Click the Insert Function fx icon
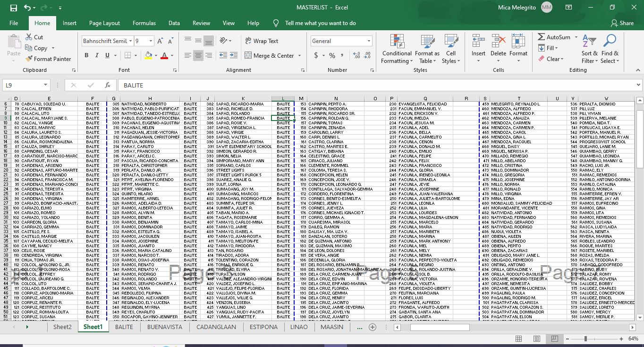Screen dimensions: 644x347 click(108, 85)
